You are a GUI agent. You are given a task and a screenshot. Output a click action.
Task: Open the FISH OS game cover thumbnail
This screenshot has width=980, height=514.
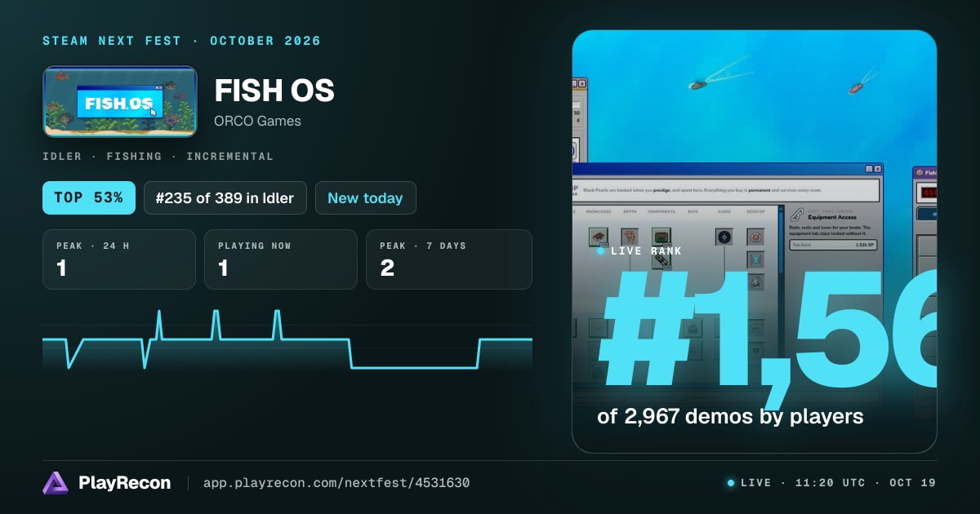coord(120,101)
